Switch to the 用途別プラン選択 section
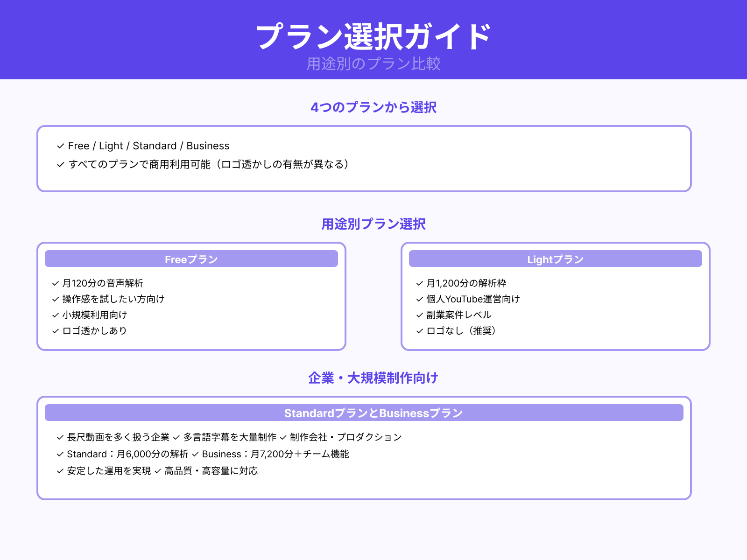The width and height of the screenshot is (747, 560). click(373, 224)
